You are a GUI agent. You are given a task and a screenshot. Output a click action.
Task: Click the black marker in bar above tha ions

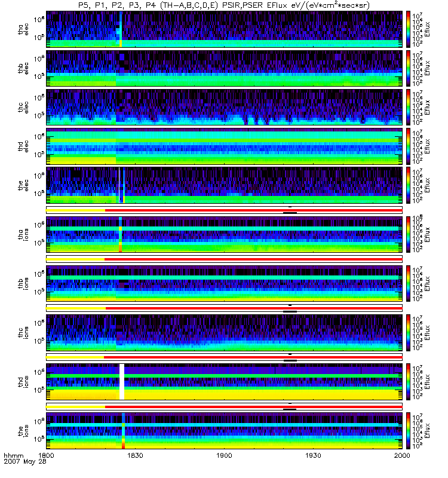(290, 212)
